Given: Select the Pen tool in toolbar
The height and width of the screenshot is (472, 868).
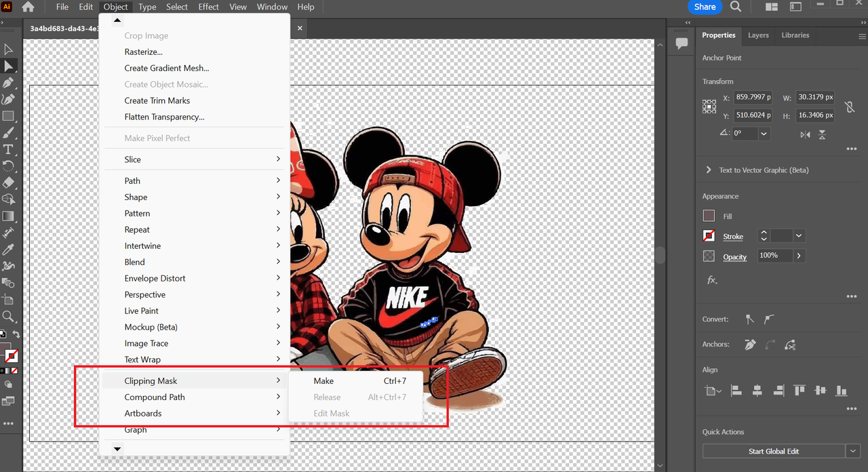Looking at the screenshot, I should pyautogui.click(x=8, y=83).
